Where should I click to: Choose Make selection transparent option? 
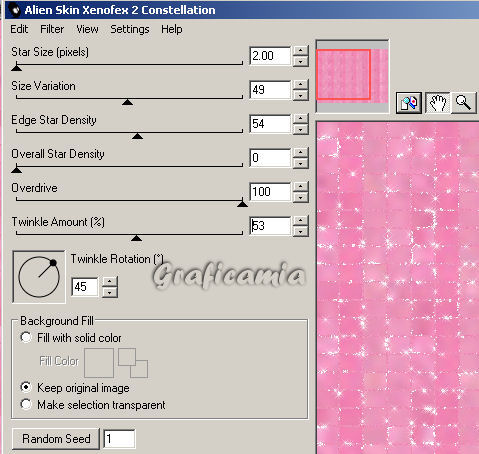[26, 404]
